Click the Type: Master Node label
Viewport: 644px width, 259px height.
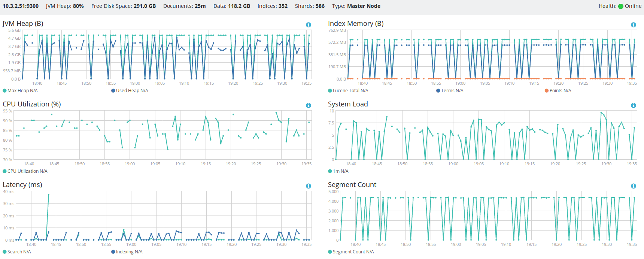[356, 6]
